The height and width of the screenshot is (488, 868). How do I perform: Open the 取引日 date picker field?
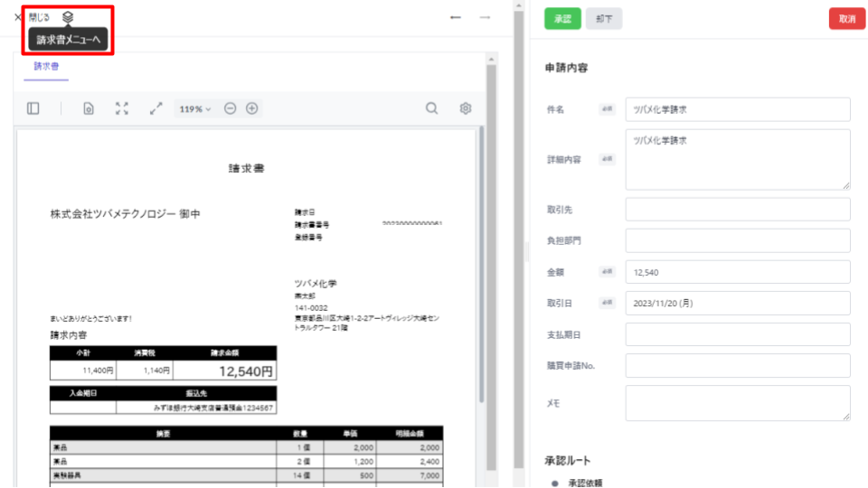737,303
